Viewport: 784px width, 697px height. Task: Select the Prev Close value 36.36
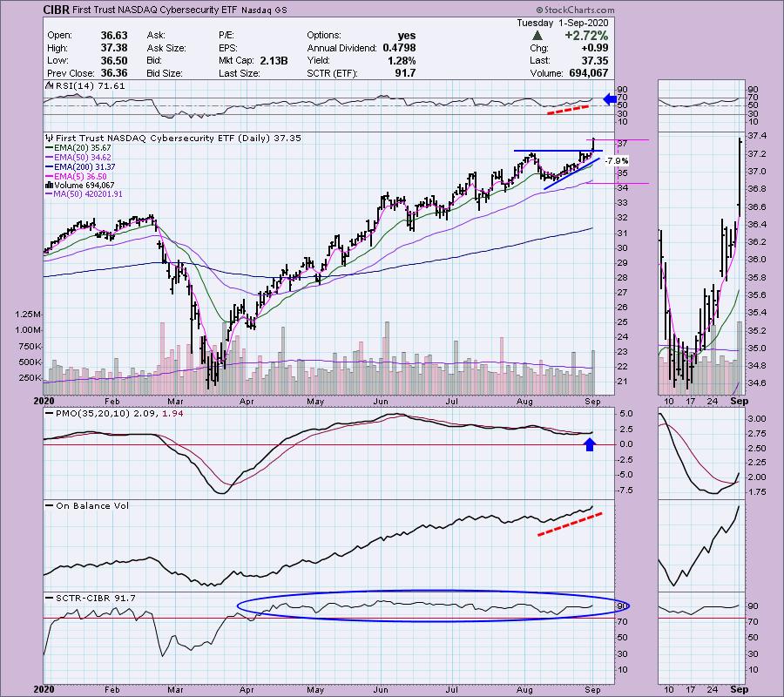[x=114, y=73]
